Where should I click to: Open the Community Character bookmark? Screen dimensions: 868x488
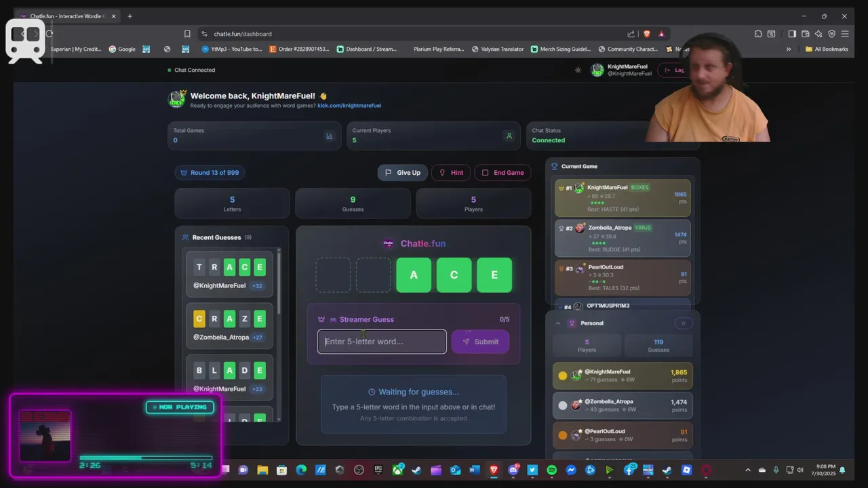(x=629, y=49)
